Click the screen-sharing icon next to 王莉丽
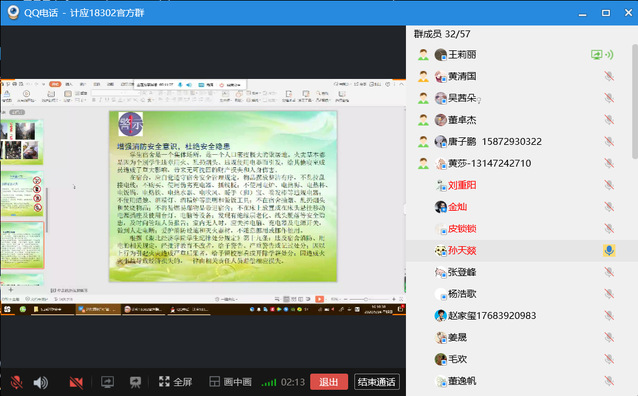Screen dimensions: 638x396 [x=597, y=55]
